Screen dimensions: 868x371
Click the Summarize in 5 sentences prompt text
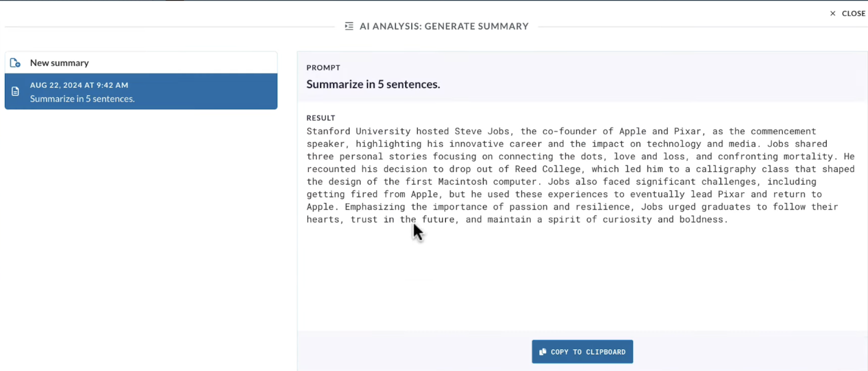coord(373,84)
